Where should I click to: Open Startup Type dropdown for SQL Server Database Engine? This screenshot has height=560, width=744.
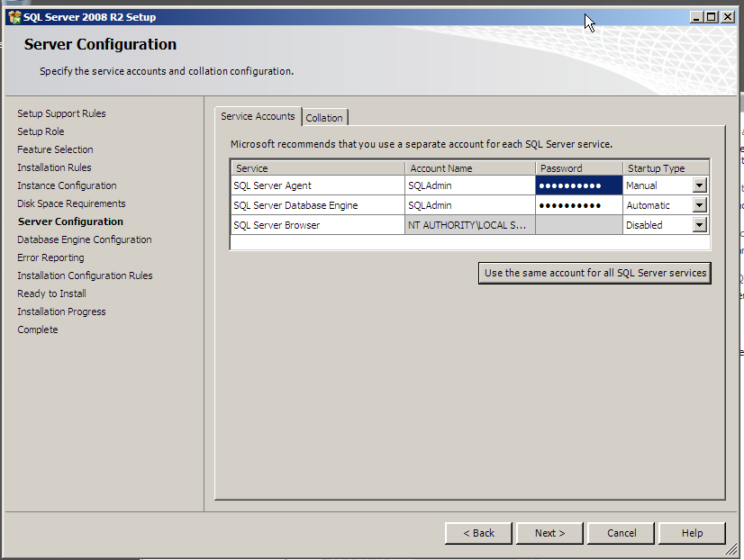point(699,205)
